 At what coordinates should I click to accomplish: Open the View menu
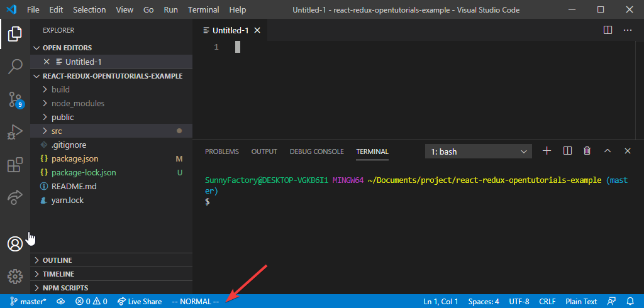(125, 9)
